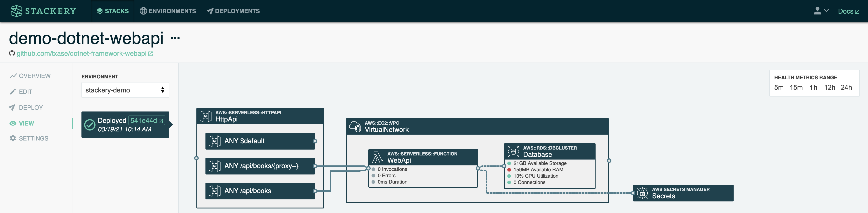Click the GitHub icon beside the repo link
868x213 pixels.
point(12,53)
